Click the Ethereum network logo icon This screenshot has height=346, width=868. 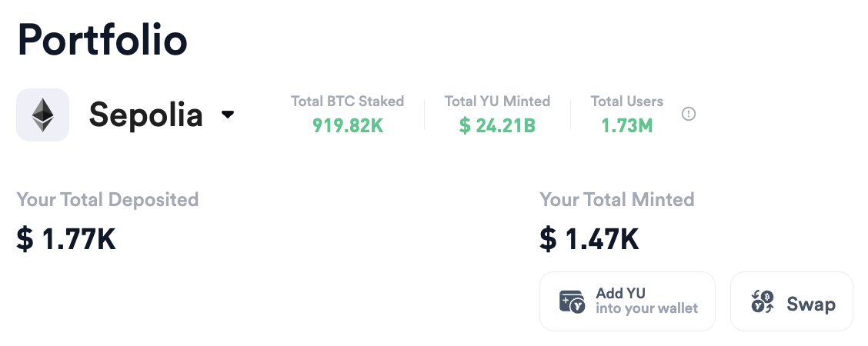[42, 115]
